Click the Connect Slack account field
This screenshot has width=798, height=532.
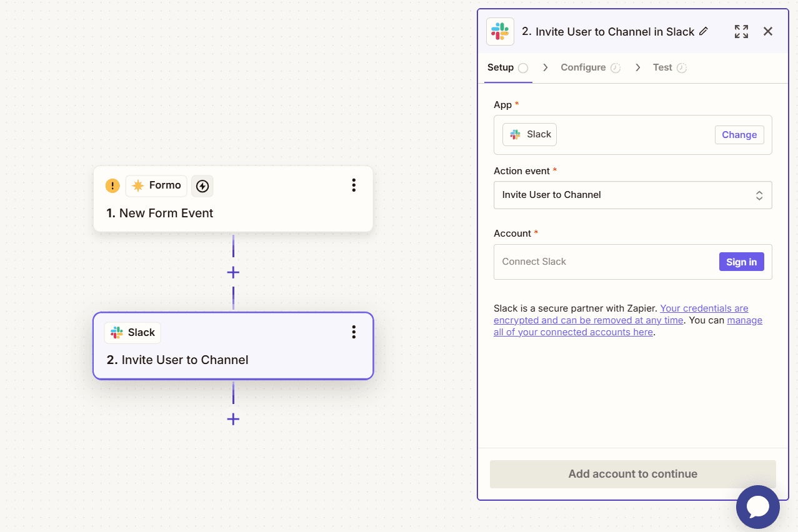[x=632, y=262]
